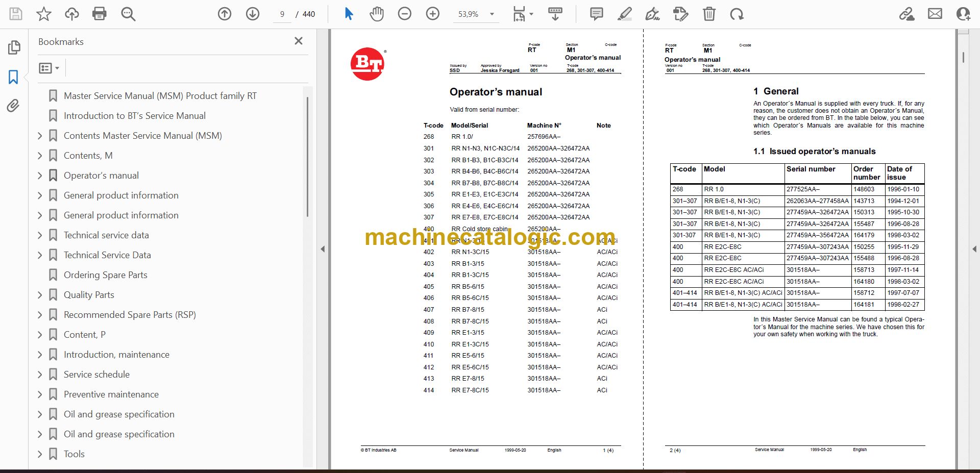The width and height of the screenshot is (980, 473).
Task: Click date of issue 1997-07-07
Action: [x=903, y=293]
